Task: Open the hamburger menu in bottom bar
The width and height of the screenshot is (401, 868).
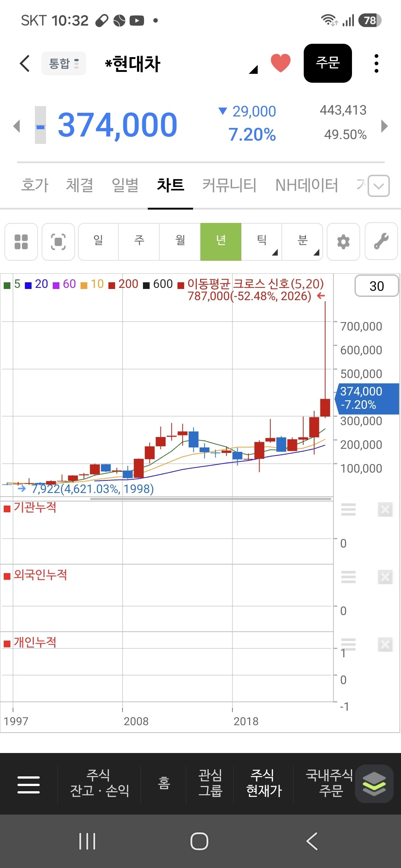Action: (29, 785)
